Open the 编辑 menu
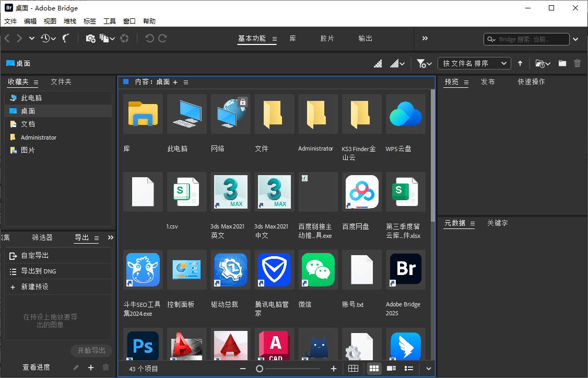Viewport: 588px width, 378px height. pyautogui.click(x=30, y=21)
